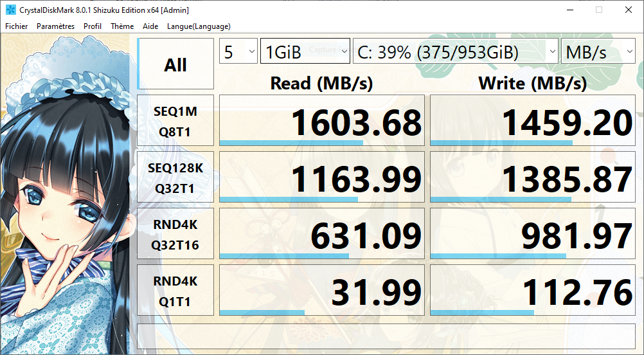This screenshot has height=355, width=644.
Task: Click the RND4K Q32T16 read result 631.09
Action: pyautogui.click(x=322, y=234)
